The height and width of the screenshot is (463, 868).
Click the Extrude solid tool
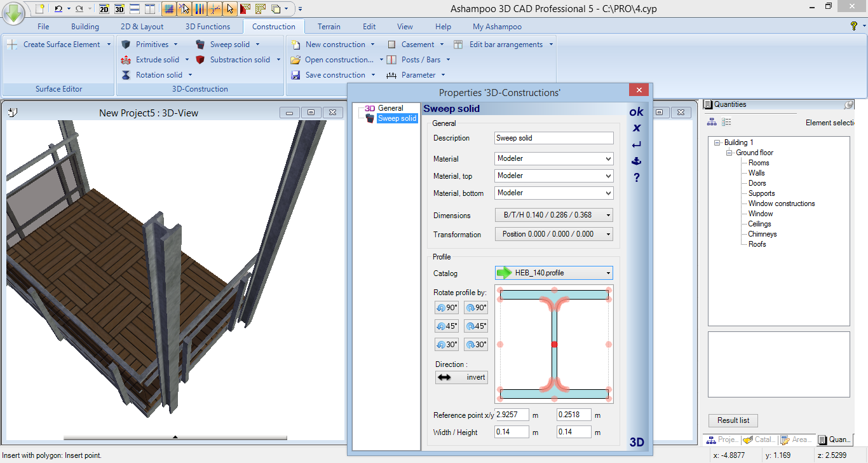pyautogui.click(x=156, y=60)
